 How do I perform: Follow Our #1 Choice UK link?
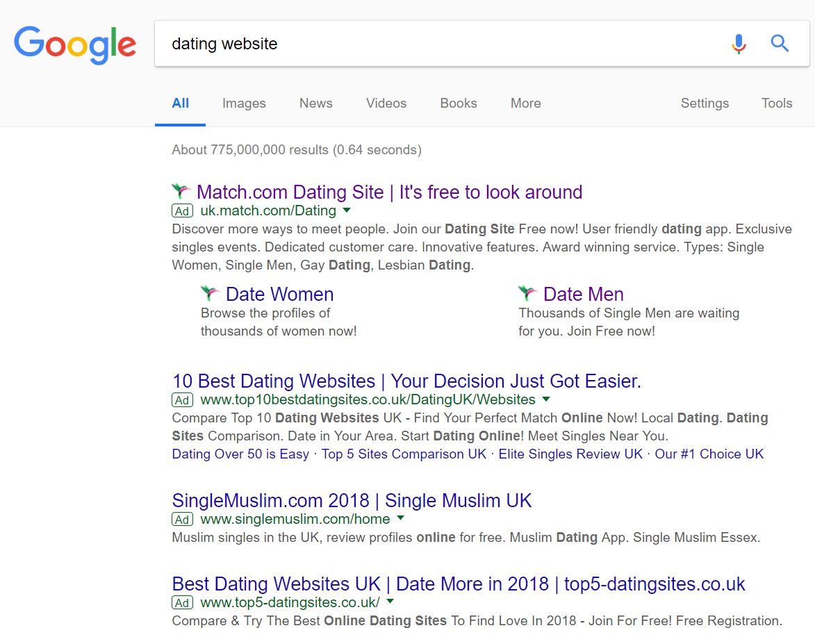point(709,454)
